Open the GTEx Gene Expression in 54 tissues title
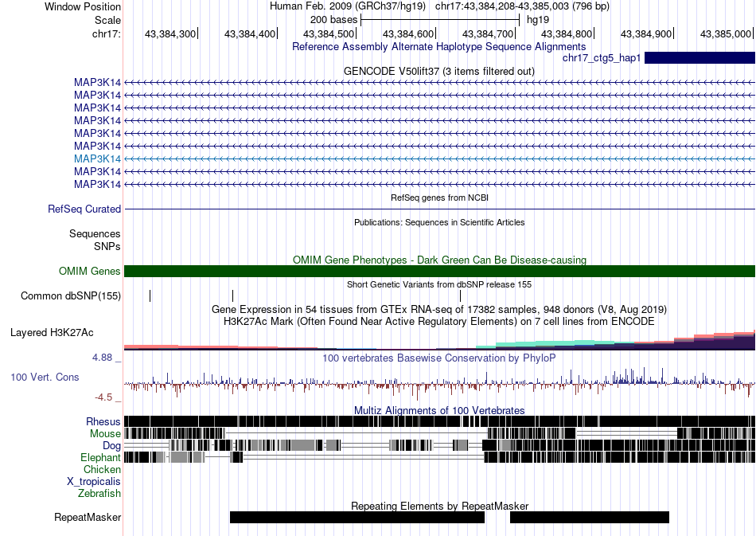 [x=439, y=309]
